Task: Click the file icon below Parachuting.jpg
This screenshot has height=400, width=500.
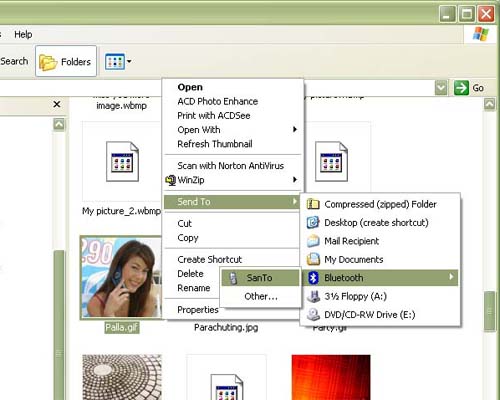Action: (227, 387)
